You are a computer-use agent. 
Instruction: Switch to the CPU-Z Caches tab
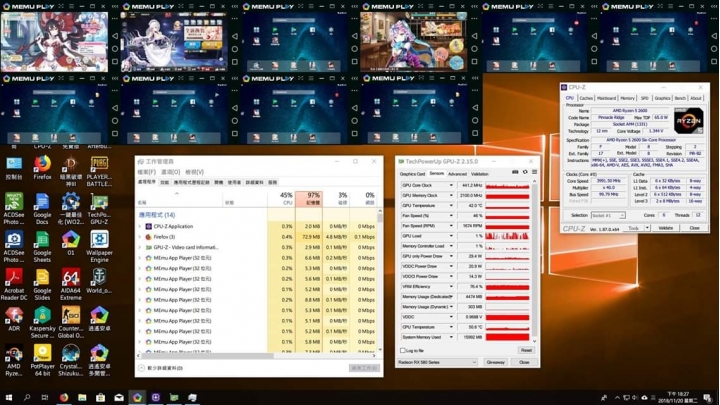pos(586,98)
